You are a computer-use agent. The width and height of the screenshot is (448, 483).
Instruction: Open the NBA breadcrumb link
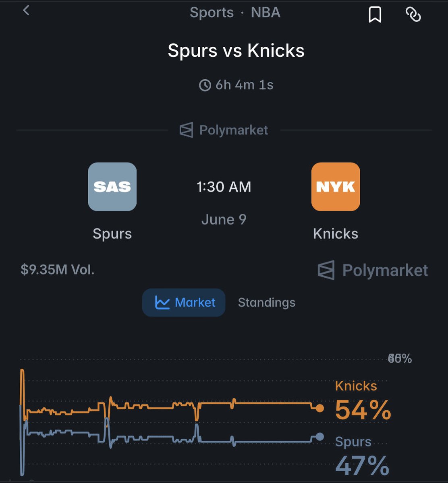pos(265,12)
